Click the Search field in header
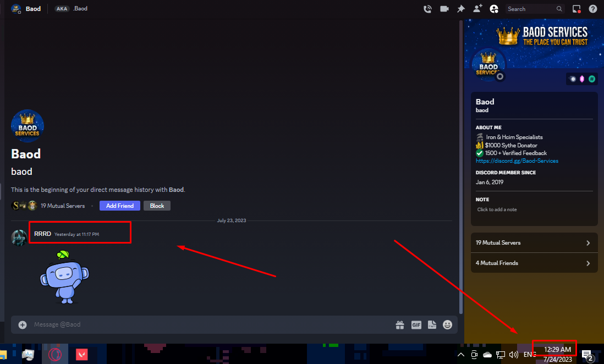This screenshot has height=364, width=604. coord(535,9)
